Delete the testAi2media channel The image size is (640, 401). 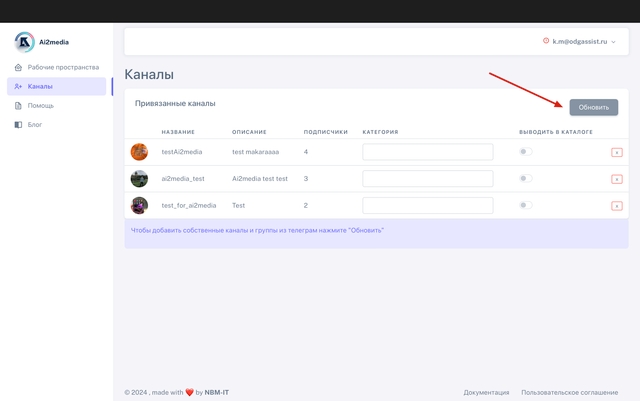click(x=617, y=152)
